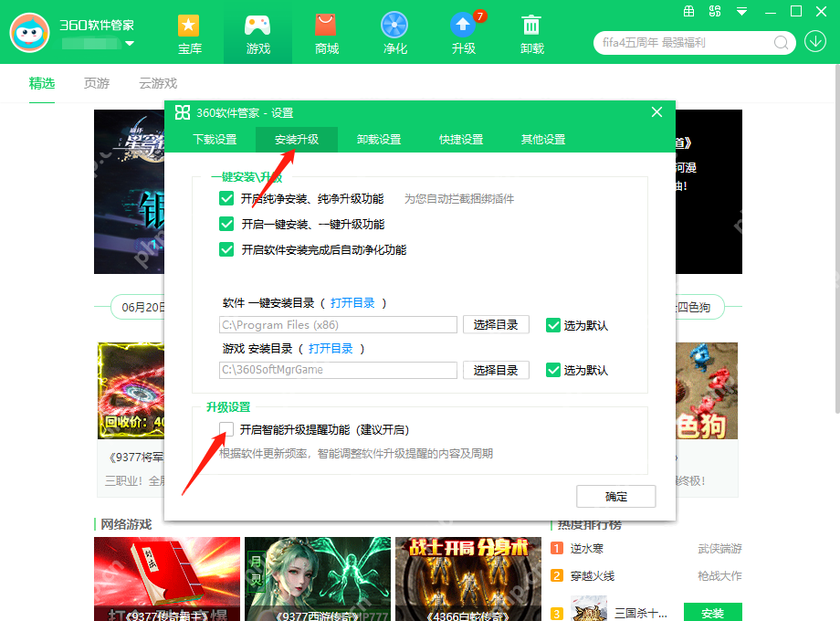The image size is (840, 621).
Task: Enable 开启智能升级提醒功能 checkbox
Action: click(x=226, y=429)
